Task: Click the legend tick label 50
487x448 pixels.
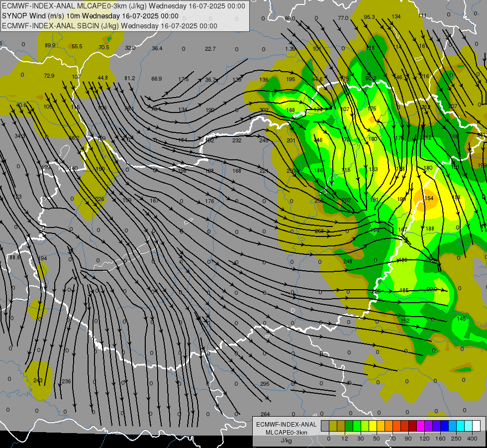Action: pos(377,439)
